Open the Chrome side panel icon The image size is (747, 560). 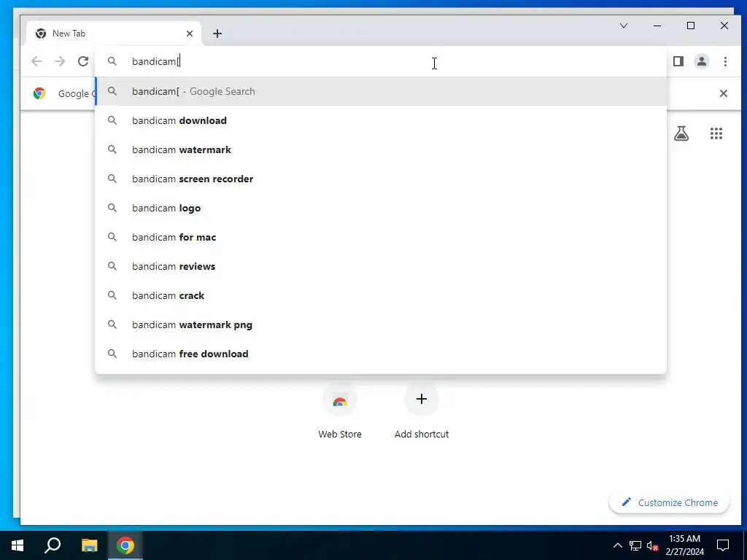pos(678,61)
